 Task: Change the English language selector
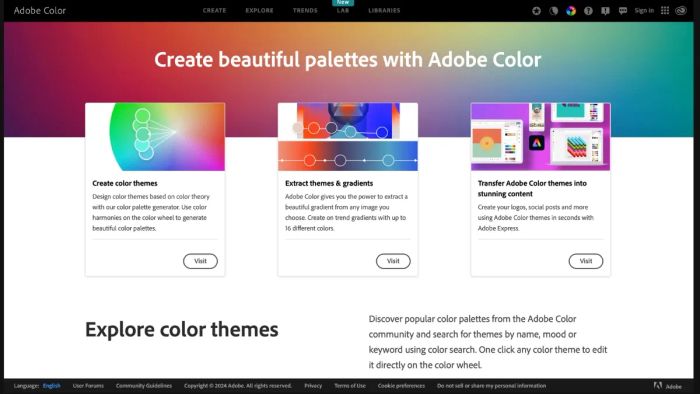(52, 386)
